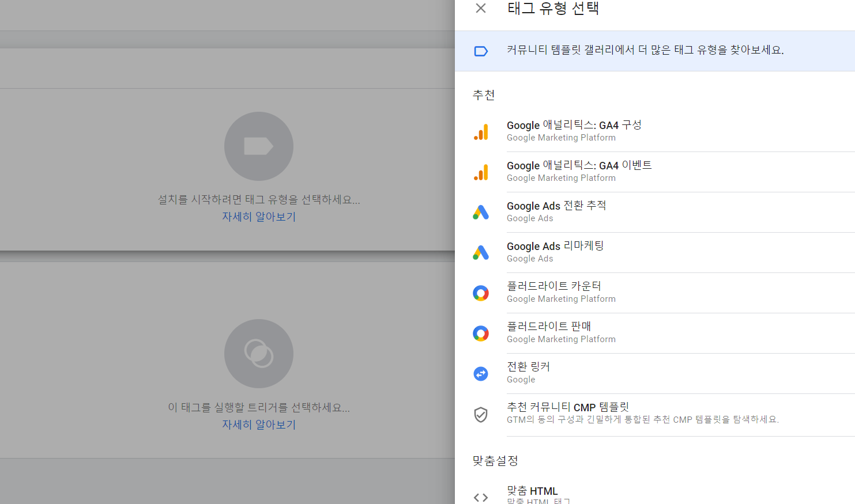
Task: Click the 'GTM의 동의 구성과 긴밀하게 통합된' description
Action: [x=642, y=419]
